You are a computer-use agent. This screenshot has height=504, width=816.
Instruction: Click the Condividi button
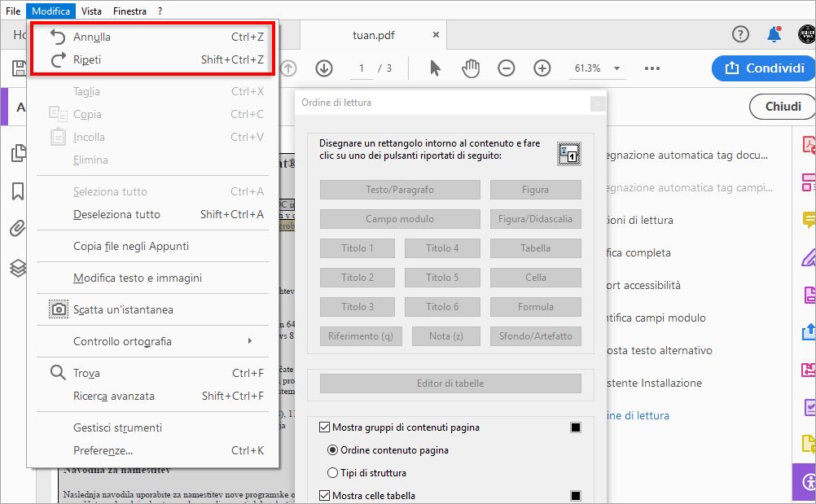pyautogui.click(x=762, y=68)
